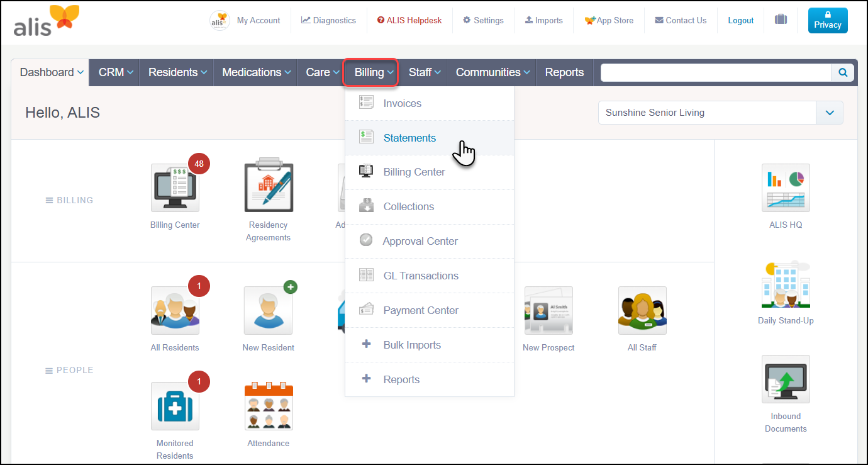Viewport: 868px width, 465px height.
Task: Expand Reports submenu in Billing menu
Action: click(367, 379)
